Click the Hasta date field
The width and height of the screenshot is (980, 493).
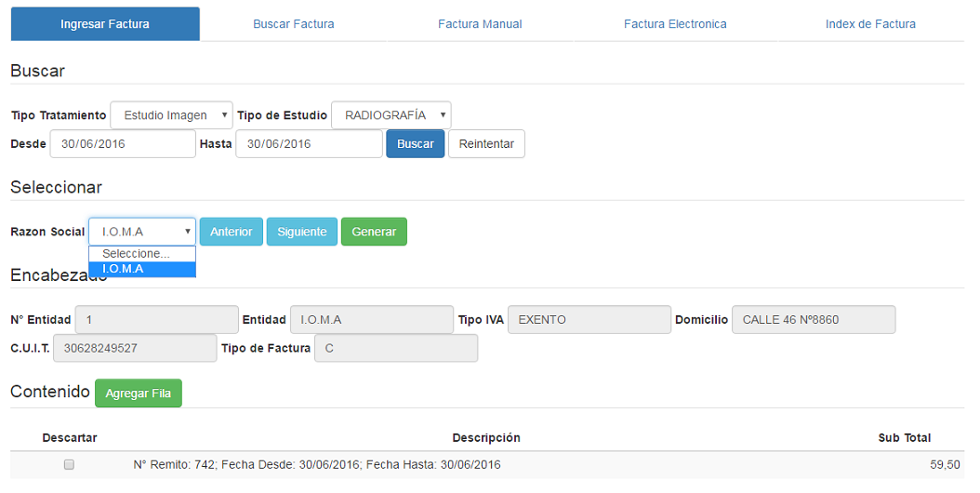coord(309,144)
